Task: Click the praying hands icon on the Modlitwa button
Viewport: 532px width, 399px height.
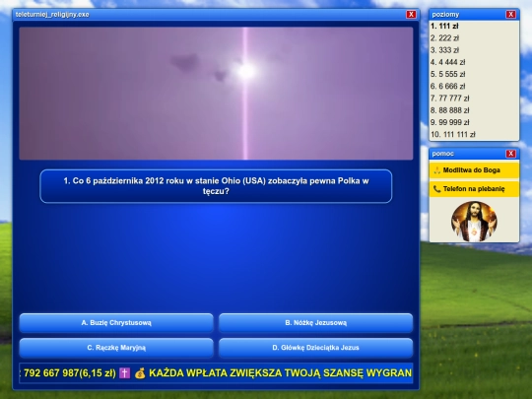Action: click(x=437, y=170)
